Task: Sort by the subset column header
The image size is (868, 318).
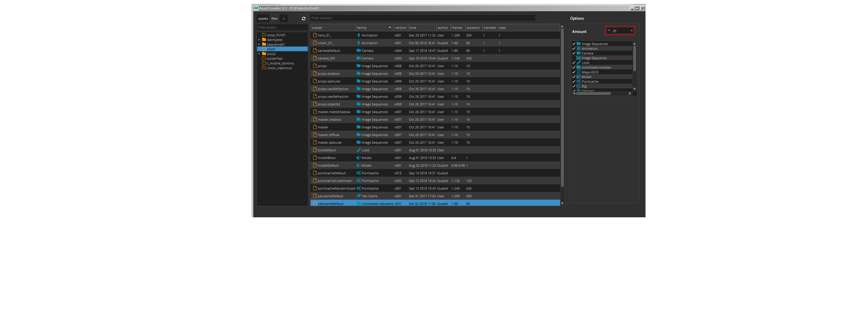Action: click(333, 28)
